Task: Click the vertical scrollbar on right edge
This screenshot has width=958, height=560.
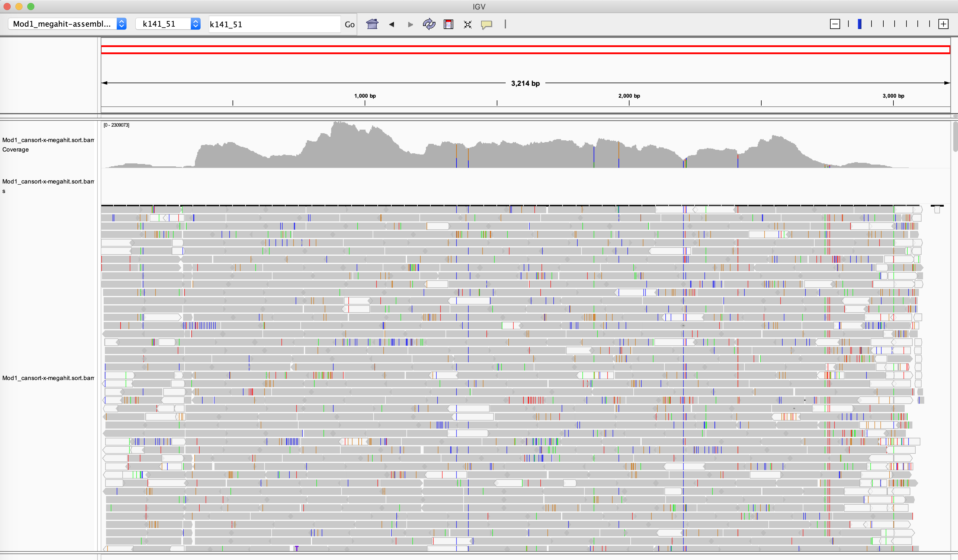Action: click(955, 137)
